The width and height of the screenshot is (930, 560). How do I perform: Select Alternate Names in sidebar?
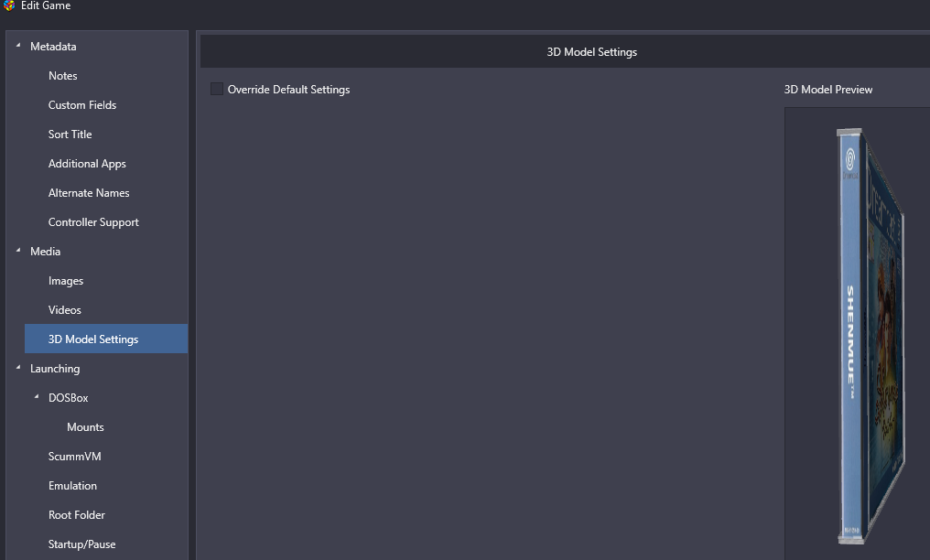click(x=89, y=193)
